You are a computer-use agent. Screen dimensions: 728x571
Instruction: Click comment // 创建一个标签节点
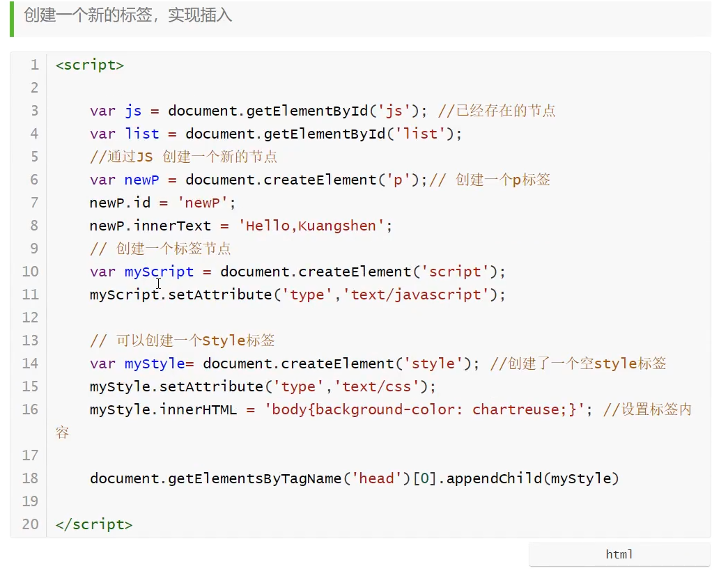pyautogui.click(x=160, y=249)
